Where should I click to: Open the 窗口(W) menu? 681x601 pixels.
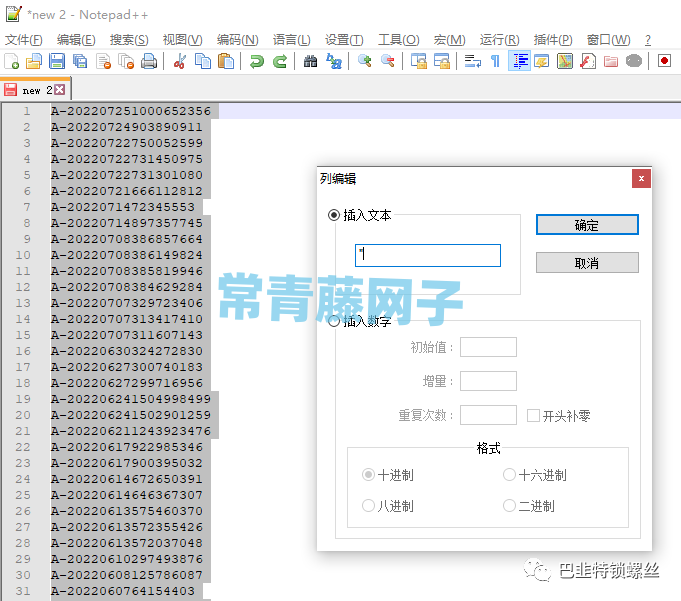pyautogui.click(x=608, y=40)
